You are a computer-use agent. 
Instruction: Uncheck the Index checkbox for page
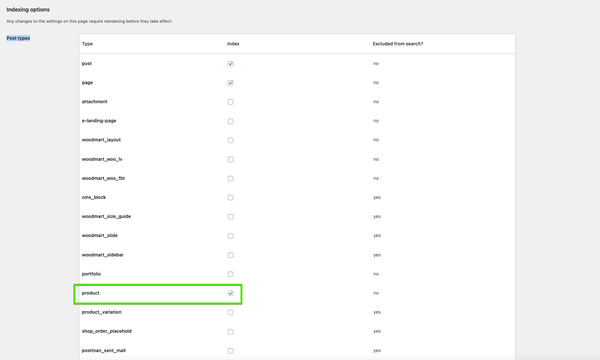[230, 83]
